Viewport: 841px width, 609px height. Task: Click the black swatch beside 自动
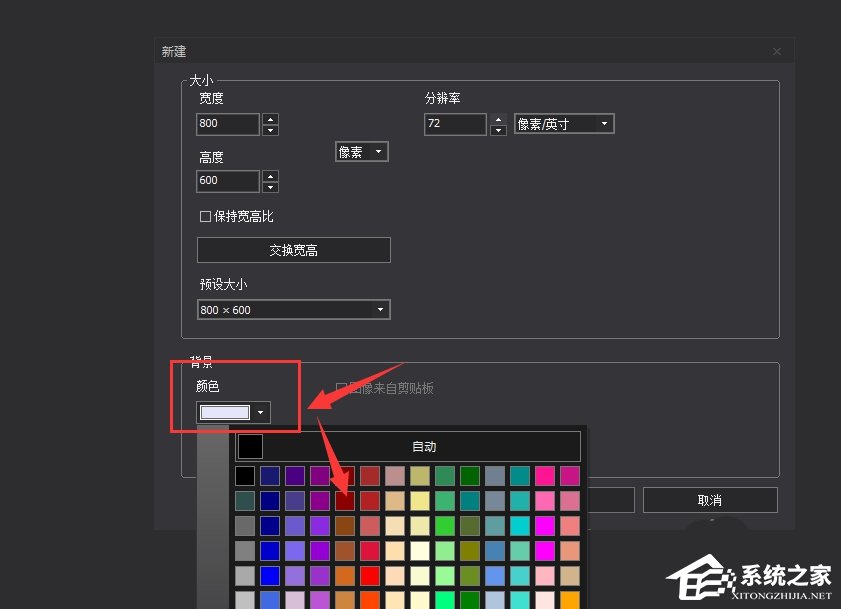[250, 446]
